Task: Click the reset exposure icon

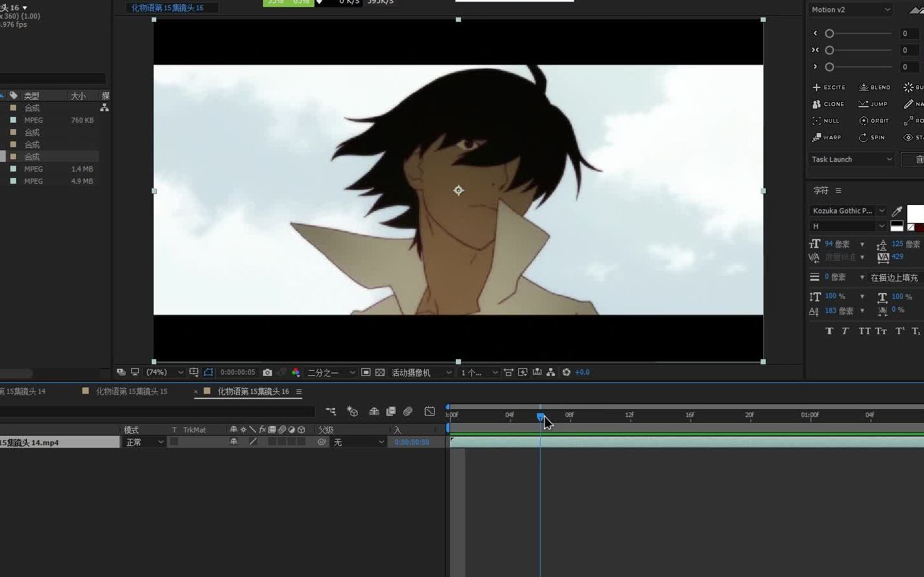Action: (x=566, y=372)
